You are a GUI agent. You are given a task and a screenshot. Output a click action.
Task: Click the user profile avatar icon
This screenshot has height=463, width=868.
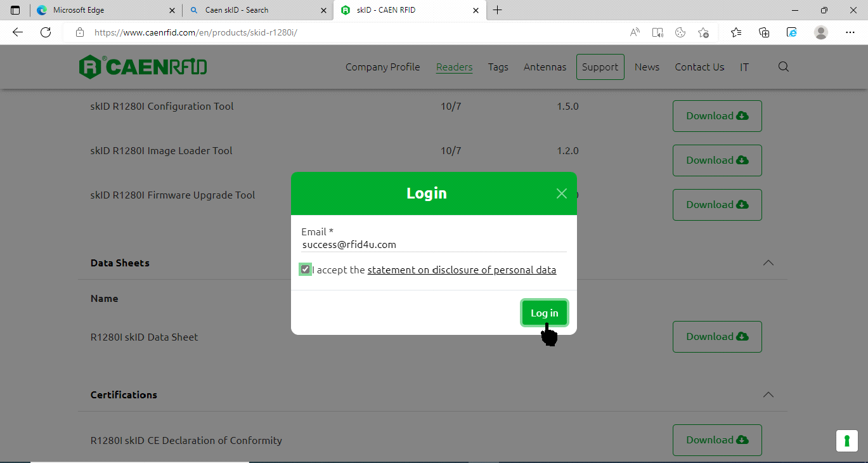coord(820,32)
